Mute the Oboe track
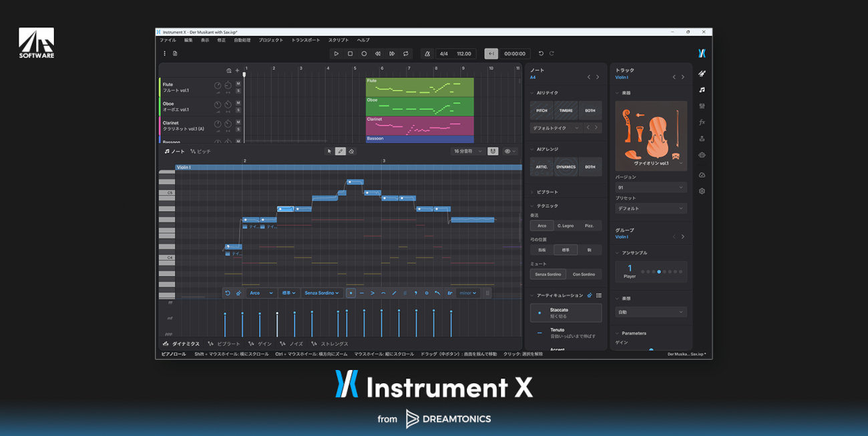 238,103
